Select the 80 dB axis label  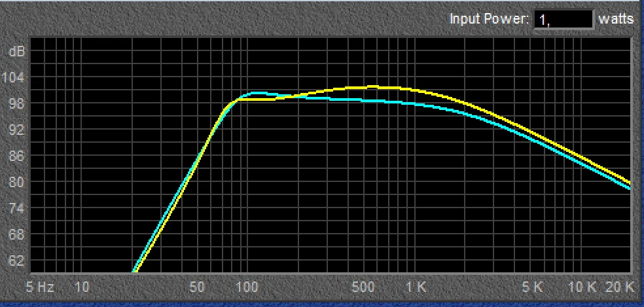tap(16, 182)
